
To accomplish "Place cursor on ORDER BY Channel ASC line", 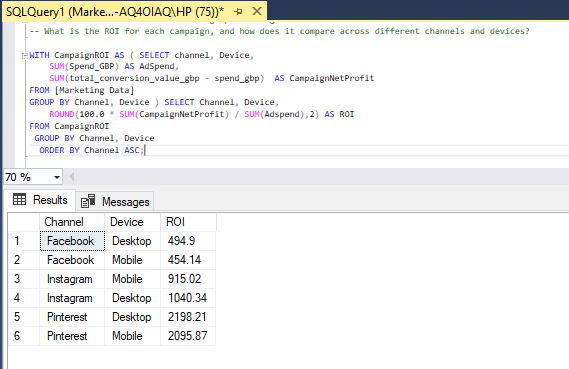I will (x=91, y=150).
